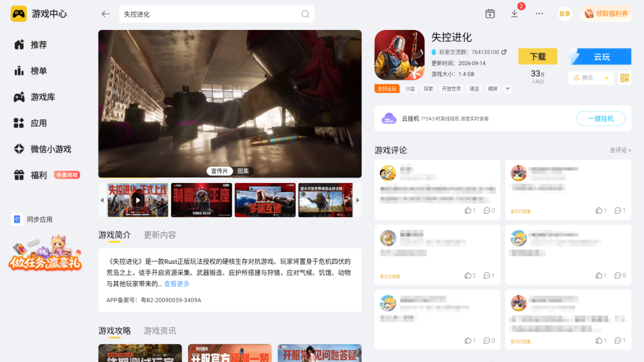
Task: Show next screenshot thumbnails
Action: pyautogui.click(x=357, y=200)
